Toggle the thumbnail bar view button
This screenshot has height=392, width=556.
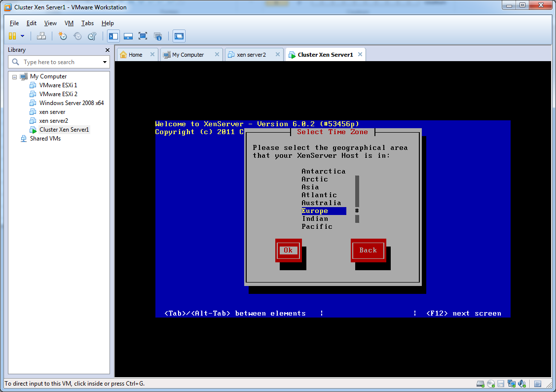click(x=128, y=36)
